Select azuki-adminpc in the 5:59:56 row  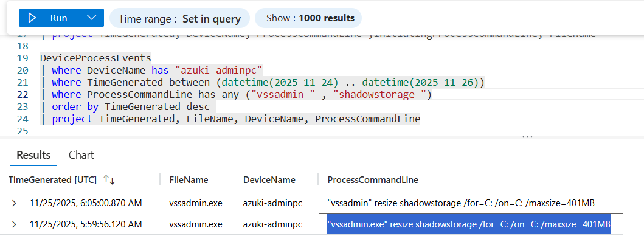click(x=272, y=224)
